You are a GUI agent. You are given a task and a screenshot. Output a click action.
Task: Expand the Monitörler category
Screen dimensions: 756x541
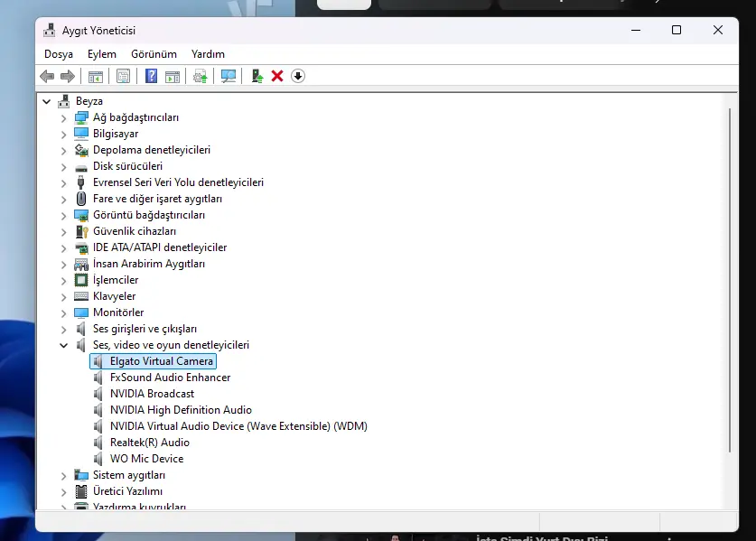pos(63,313)
